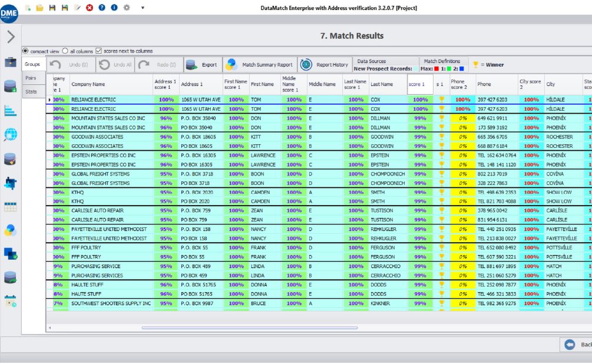Click the red X close-project icon
The image size is (592, 364).
(90, 8)
